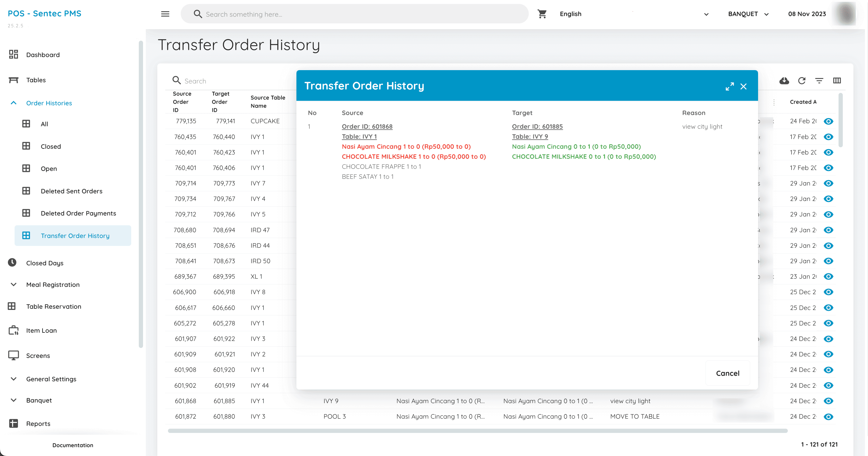This screenshot has height=456, width=868.
Task: Collapse the Order Histories section
Action: [x=13, y=103]
